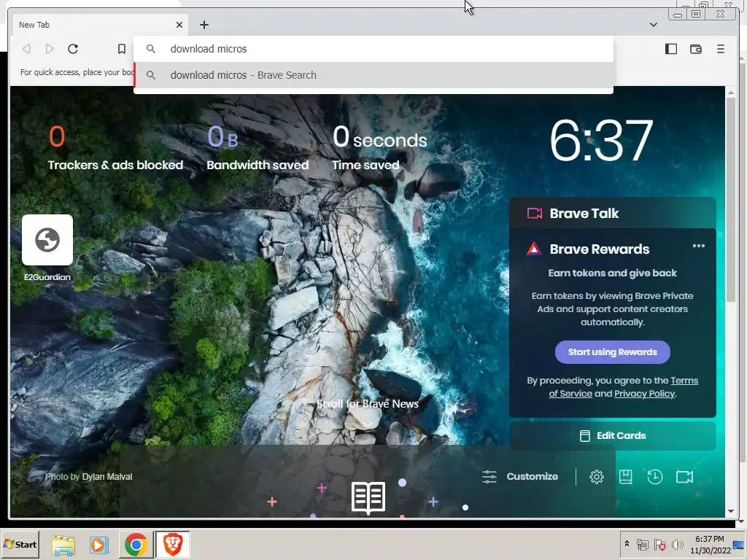The width and height of the screenshot is (747, 560).
Task: Close the New Tab tab
Action: click(x=179, y=25)
